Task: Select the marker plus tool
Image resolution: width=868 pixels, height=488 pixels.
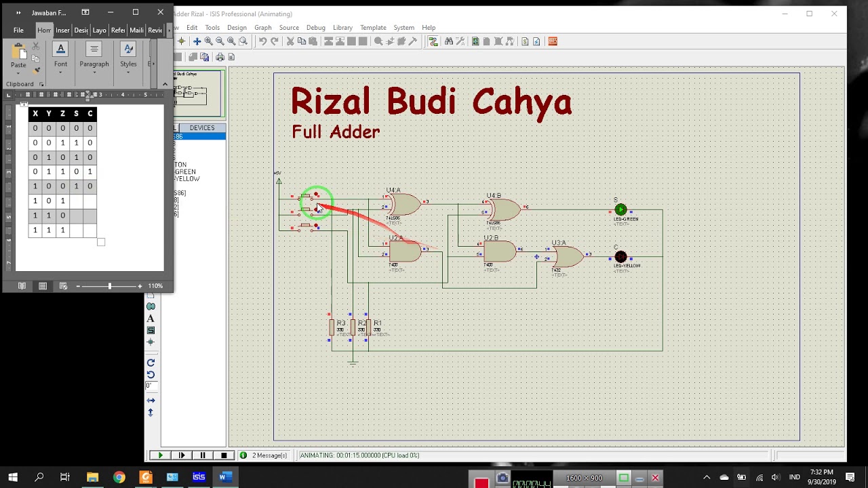Action: pyautogui.click(x=151, y=342)
